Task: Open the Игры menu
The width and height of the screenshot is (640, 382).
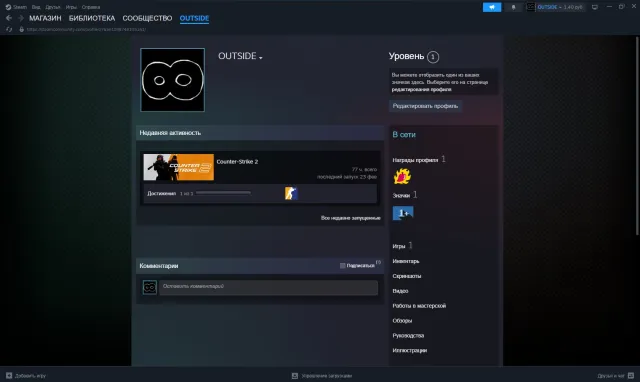Action: 71,7
